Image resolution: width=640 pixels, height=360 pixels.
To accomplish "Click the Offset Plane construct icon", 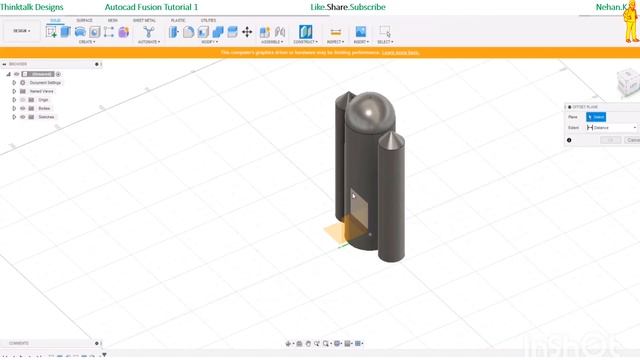I will pyautogui.click(x=305, y=32).
